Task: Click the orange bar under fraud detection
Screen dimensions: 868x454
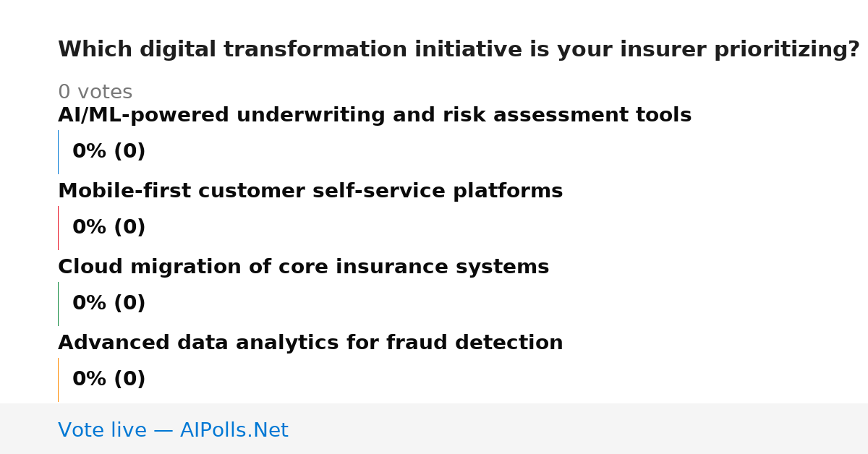Action: [58, 380]
